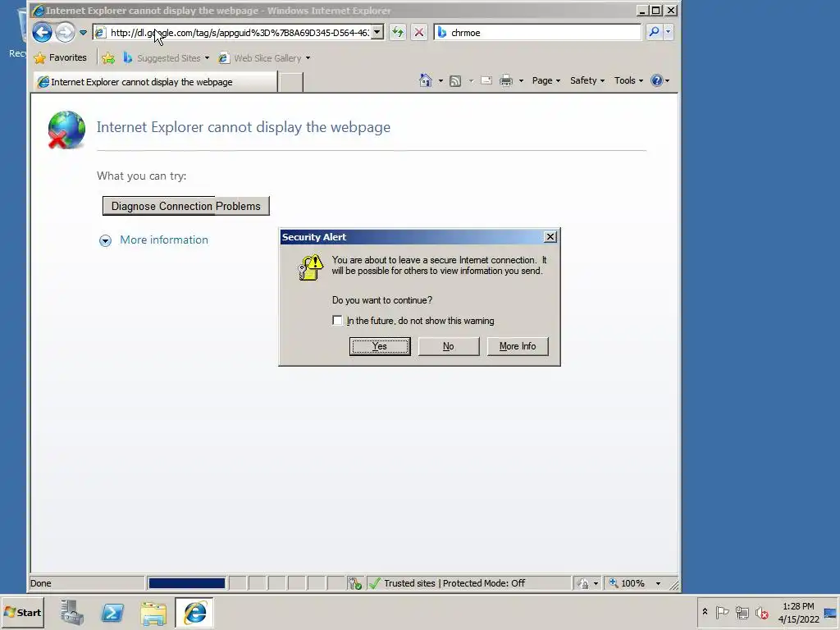
Task: Open Windows Explorer folder from taskbar
Action: pyautogui.click(x=153, y=613)
